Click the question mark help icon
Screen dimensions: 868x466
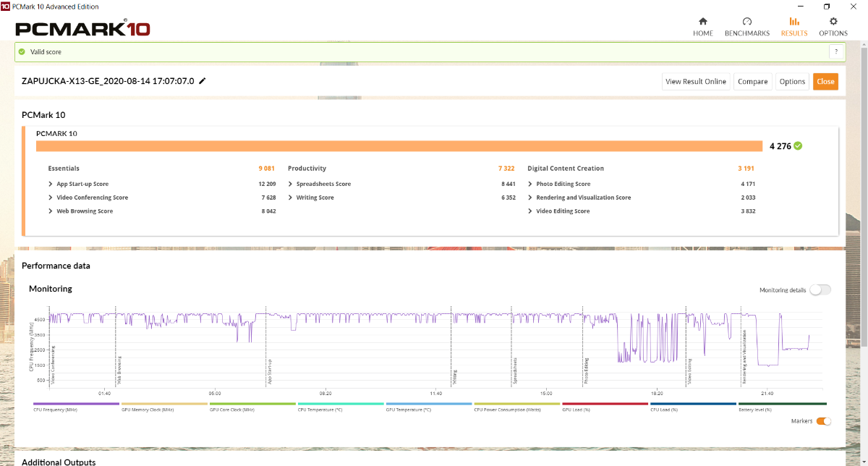(x=836, y=52)
